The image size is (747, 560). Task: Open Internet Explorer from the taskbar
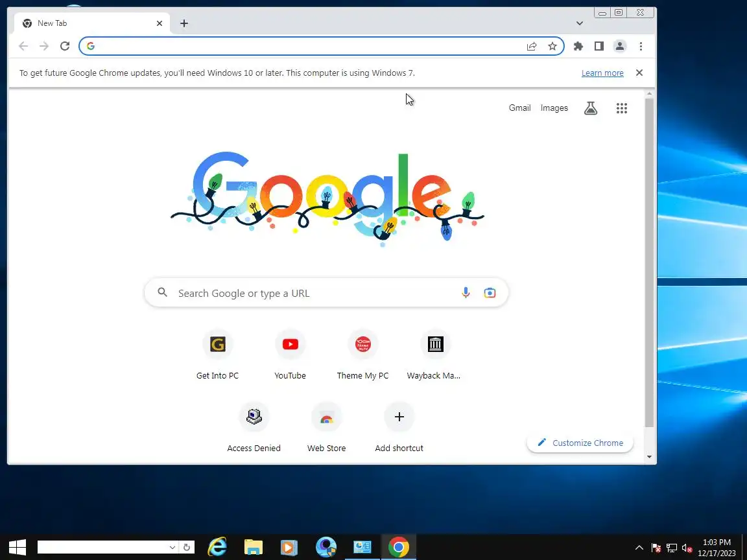(x=217, y=547)
